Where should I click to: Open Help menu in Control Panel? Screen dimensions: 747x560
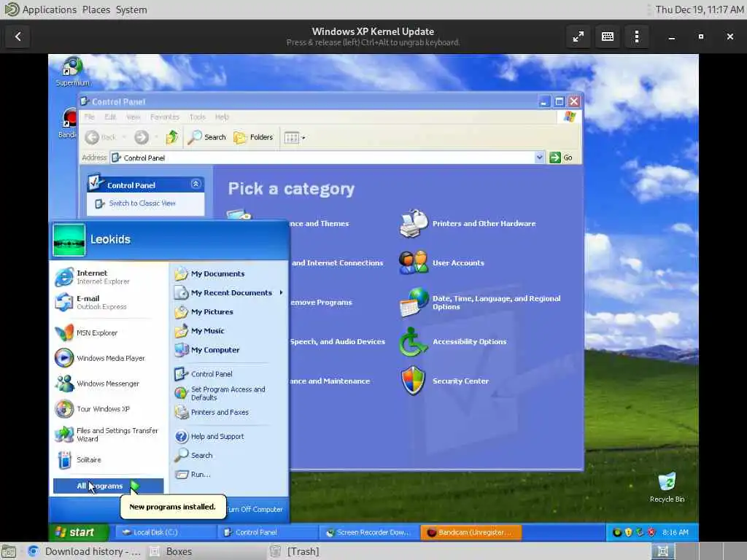[222, 117]
